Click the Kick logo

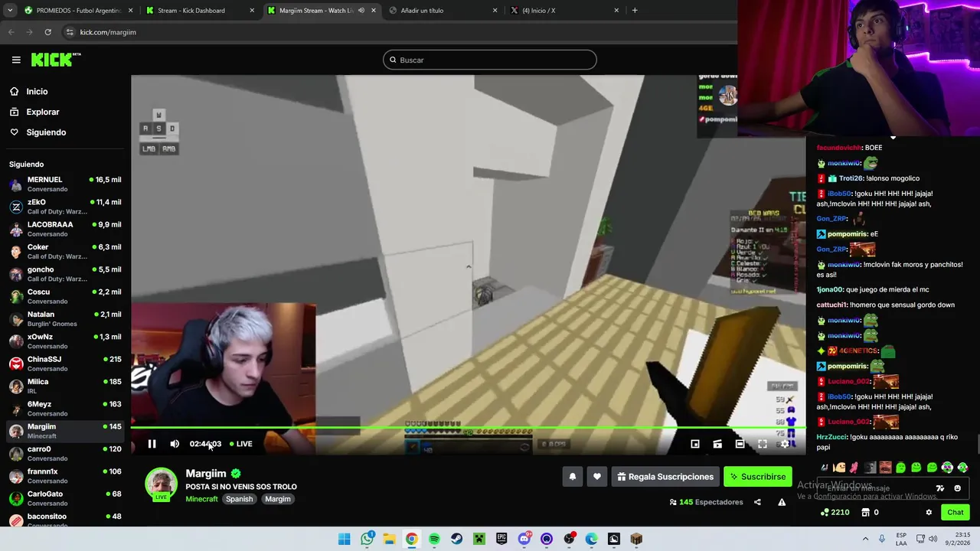tap(55, 60)
